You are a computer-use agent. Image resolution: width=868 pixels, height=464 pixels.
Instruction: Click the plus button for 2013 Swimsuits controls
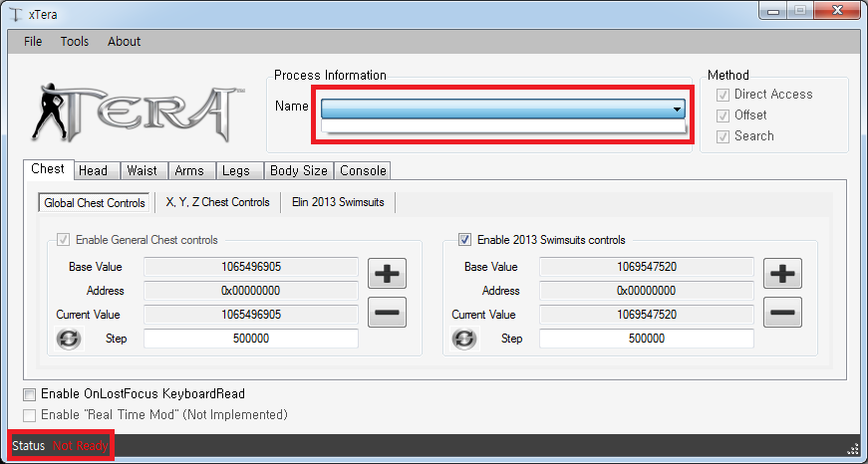coord(782,274)
